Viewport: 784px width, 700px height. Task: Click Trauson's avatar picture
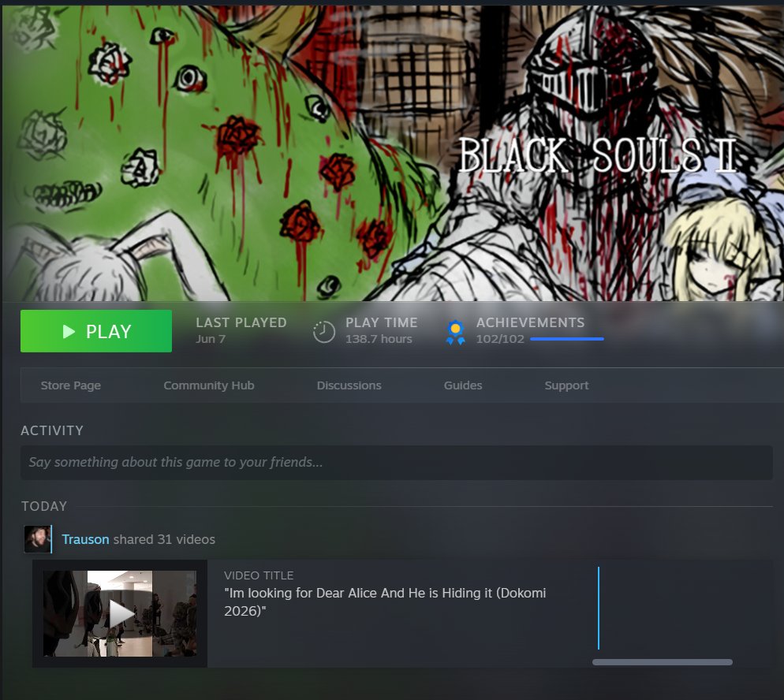click(38, 539)
